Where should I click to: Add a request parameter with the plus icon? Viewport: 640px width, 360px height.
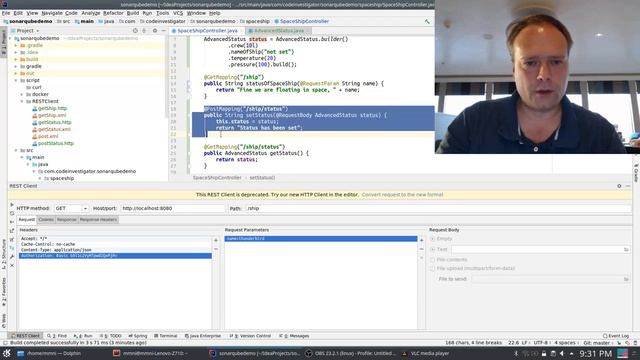click(422, 240)
